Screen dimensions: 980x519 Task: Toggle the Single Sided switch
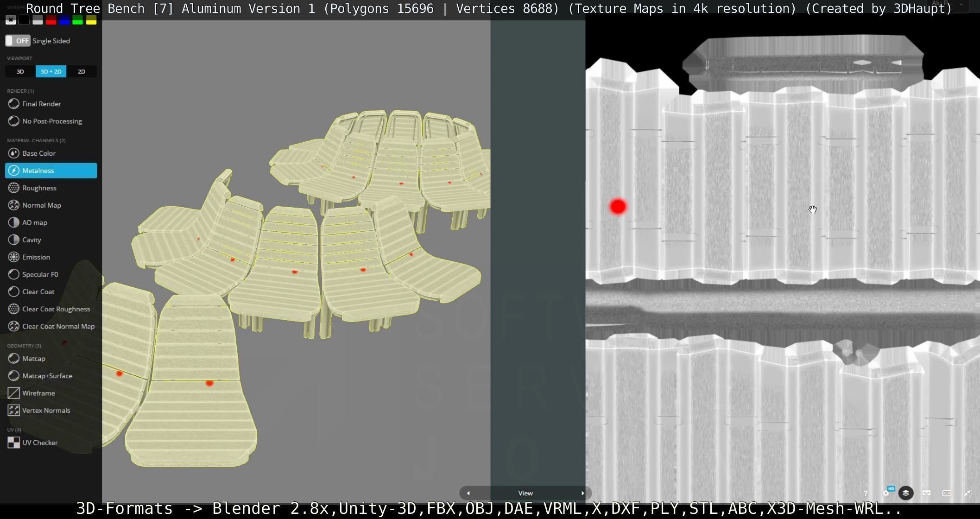[x=18, y=41]
